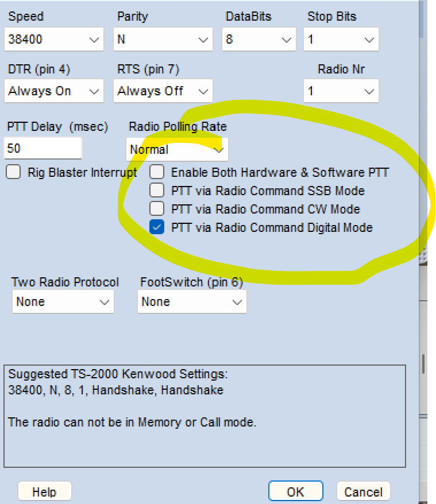Toggle the Rig Blaster Interrupt checkbox
436x504 pixels.
coord(13,172)
